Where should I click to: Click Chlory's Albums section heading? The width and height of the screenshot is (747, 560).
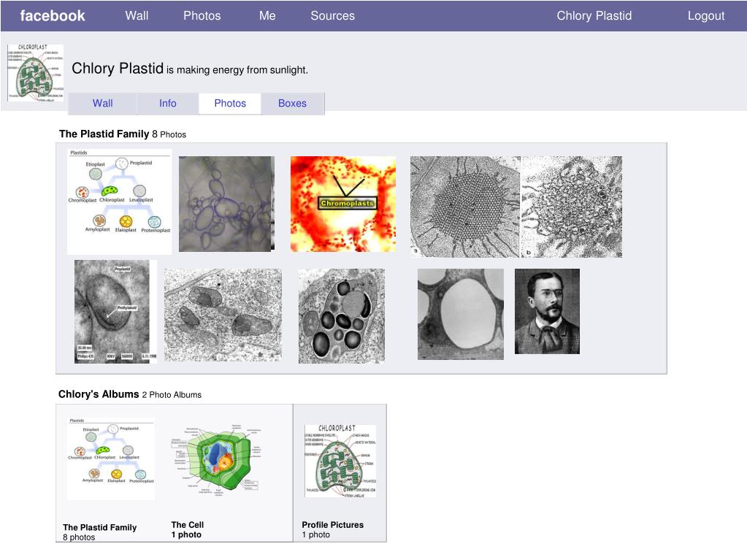pyautogui.click(x=99, y=394)
